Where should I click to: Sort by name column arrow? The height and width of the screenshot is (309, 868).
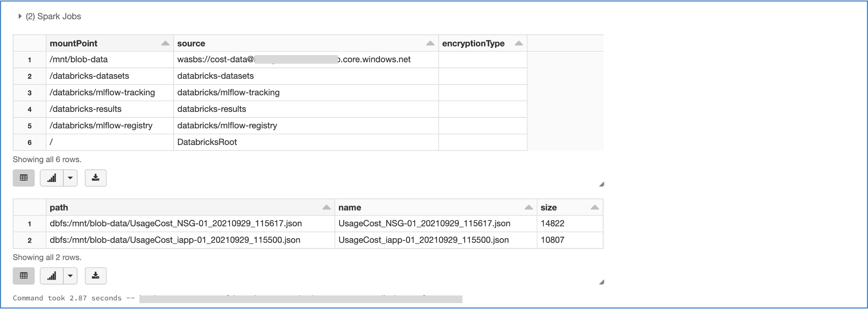pos(528,207)
